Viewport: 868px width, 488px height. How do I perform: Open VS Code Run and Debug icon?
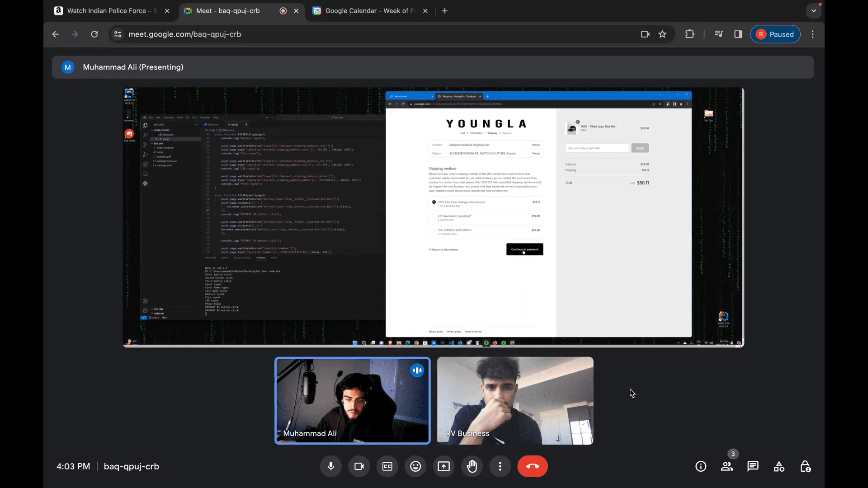click(x=145, y=155)
